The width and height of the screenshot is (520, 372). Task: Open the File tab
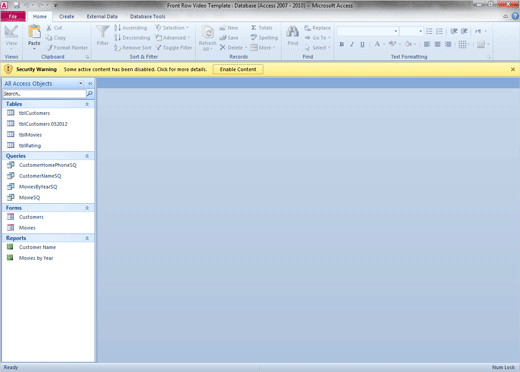click(13, 16)
